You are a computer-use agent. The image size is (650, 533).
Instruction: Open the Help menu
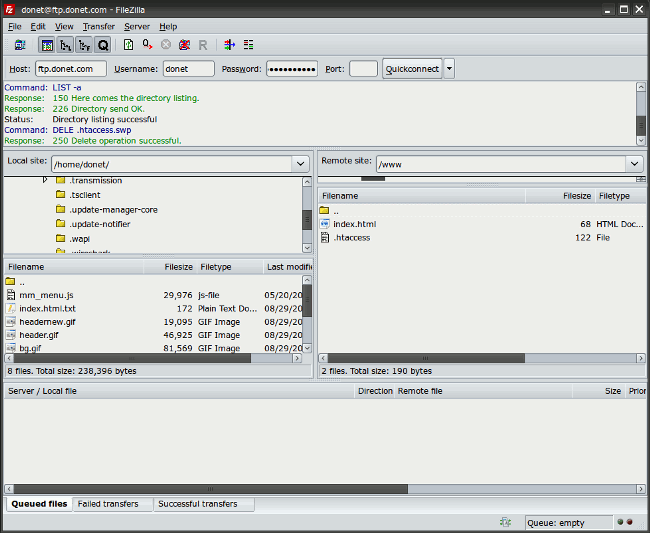click(x=168, y=27)
